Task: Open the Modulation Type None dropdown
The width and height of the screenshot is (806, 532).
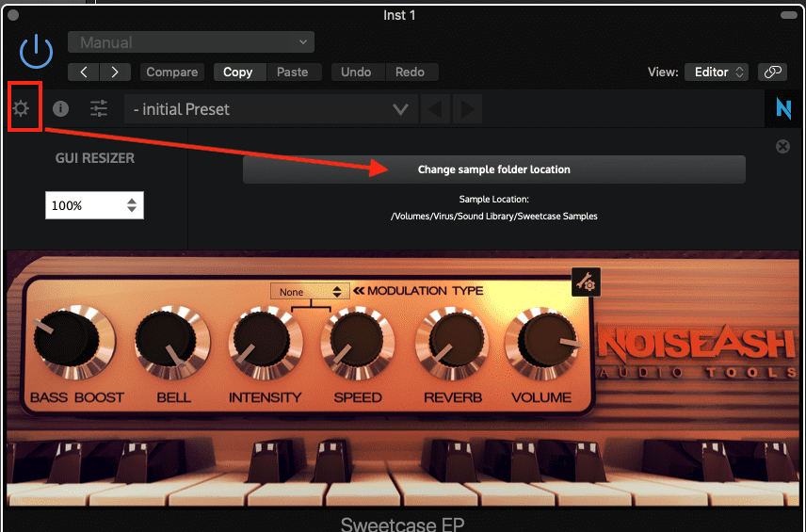Action: tap(310, 292)
